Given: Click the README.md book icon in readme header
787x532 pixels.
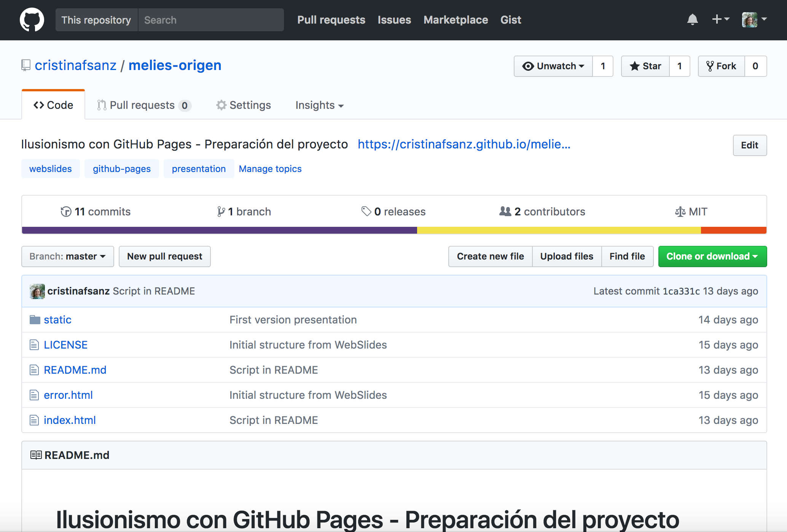Looking at the screenshot, I should tap(36, 455).
